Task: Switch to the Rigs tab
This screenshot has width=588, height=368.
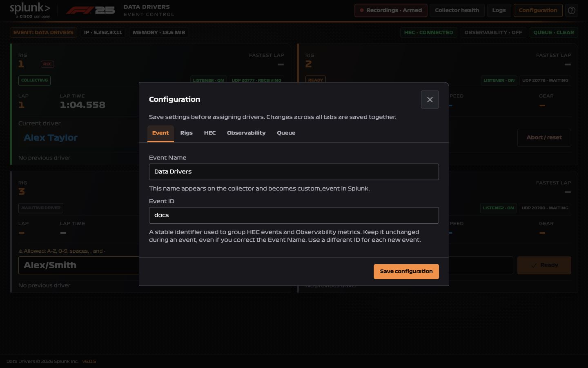Action: 186,133
